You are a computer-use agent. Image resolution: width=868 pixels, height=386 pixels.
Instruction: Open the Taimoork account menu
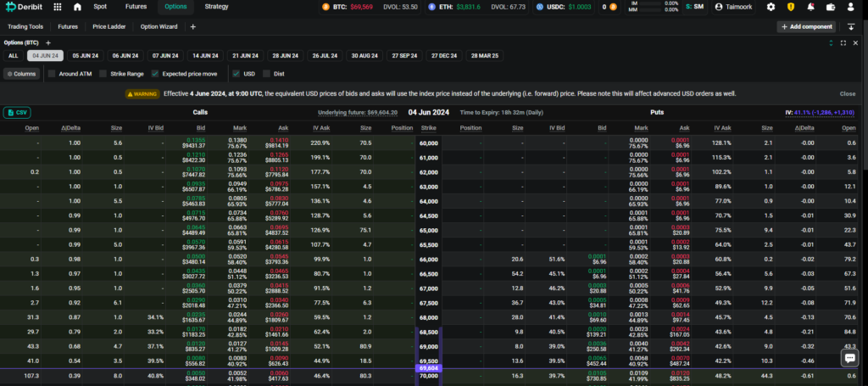[x=732, y=7]
